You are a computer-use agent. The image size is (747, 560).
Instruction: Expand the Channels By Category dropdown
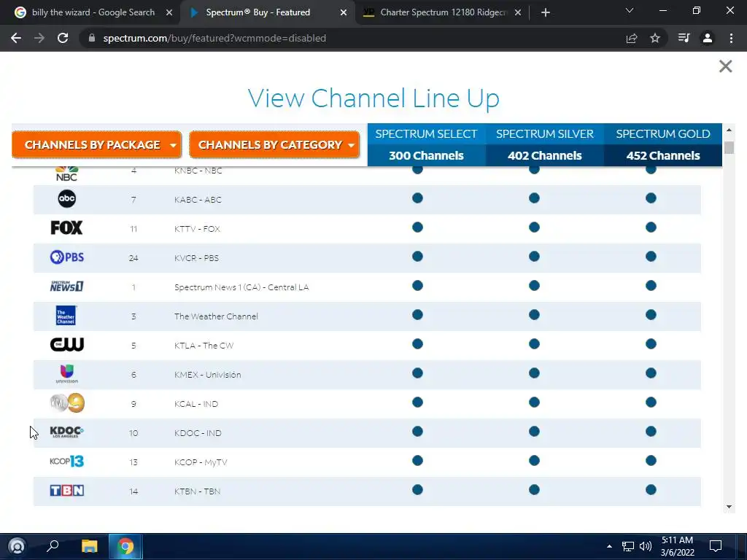(x=274, y=144)
